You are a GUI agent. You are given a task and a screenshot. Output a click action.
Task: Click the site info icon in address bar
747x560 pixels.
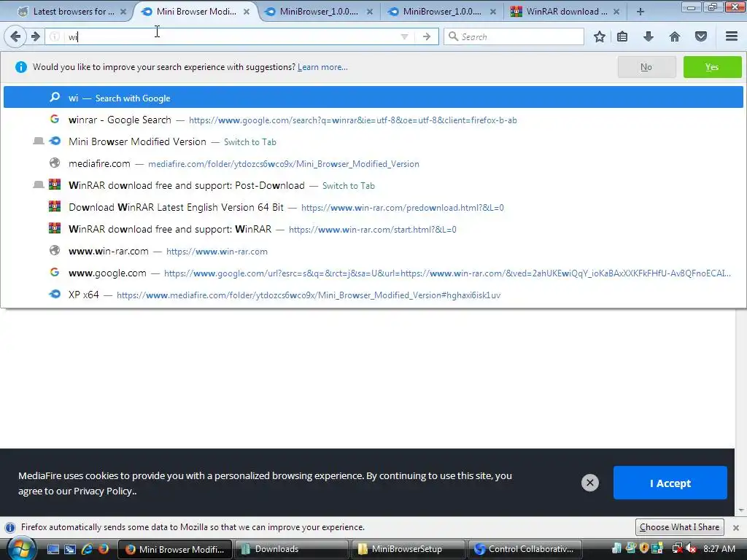(x=55, y=36)
